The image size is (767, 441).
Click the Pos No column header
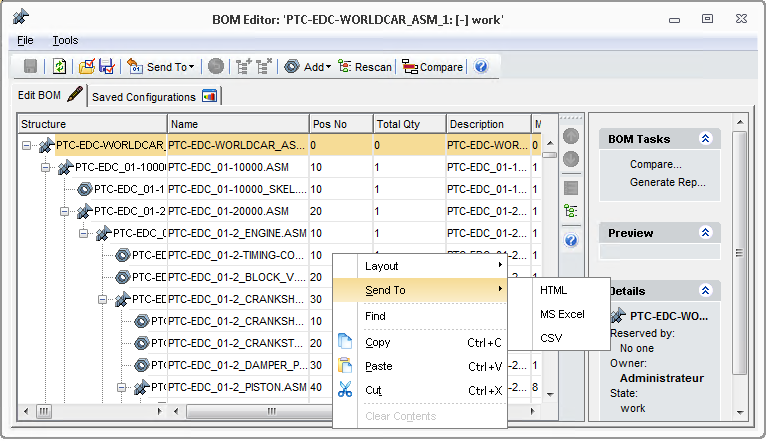(x=341, y=124)
